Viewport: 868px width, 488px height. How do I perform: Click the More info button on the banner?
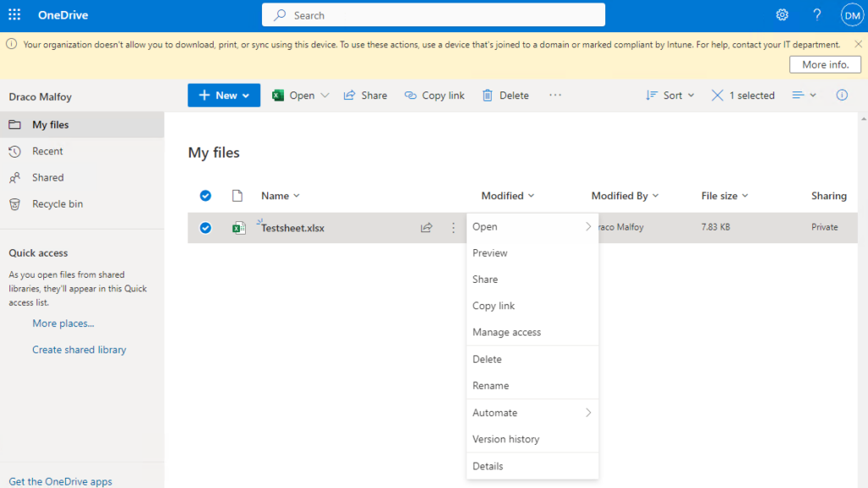824,64
